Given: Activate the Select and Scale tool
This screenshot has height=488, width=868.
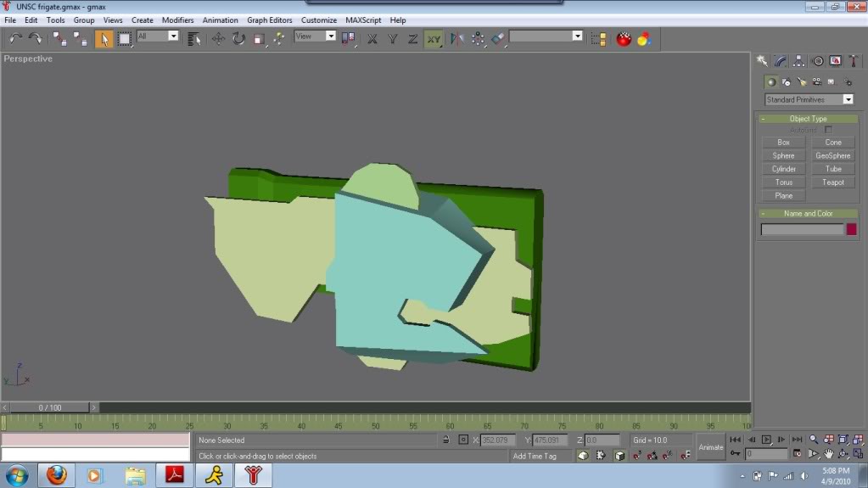Looking at the screenshot, I should pyautogui.click(x=259, y=39).
